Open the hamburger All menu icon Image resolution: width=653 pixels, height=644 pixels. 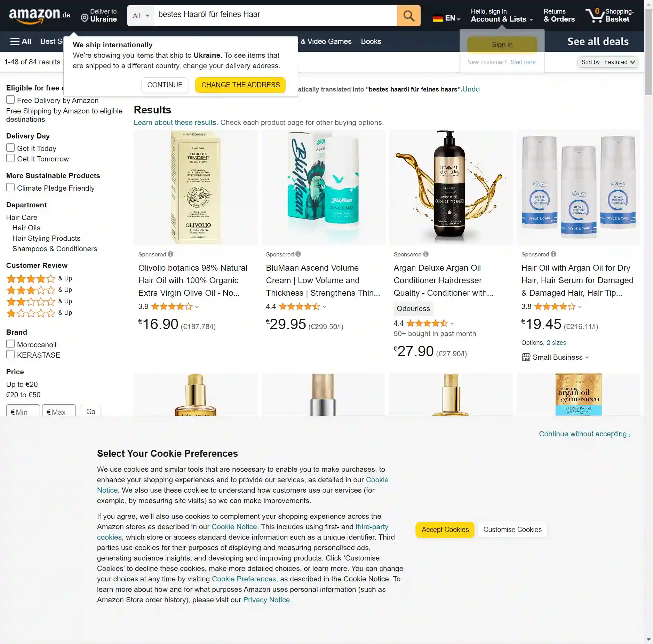15,41
